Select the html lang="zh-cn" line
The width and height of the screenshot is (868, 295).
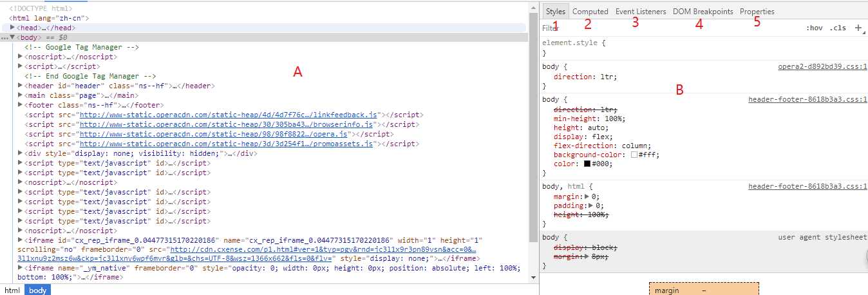50,18
